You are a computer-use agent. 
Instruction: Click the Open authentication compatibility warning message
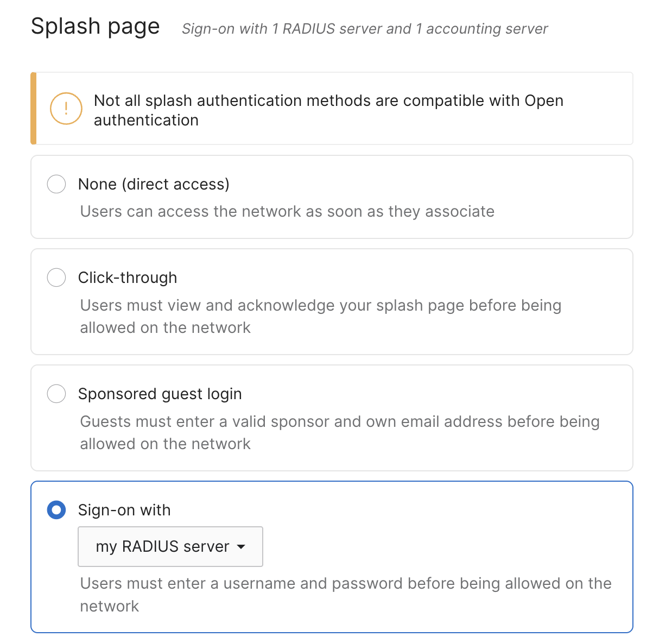pos(328,110)
